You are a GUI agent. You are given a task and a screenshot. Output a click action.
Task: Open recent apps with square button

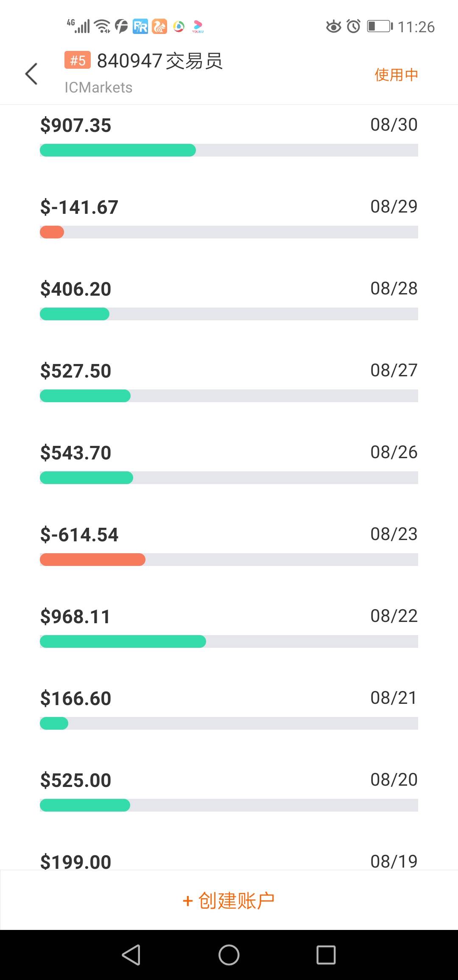pyautogui.click(x=326, y=955)
